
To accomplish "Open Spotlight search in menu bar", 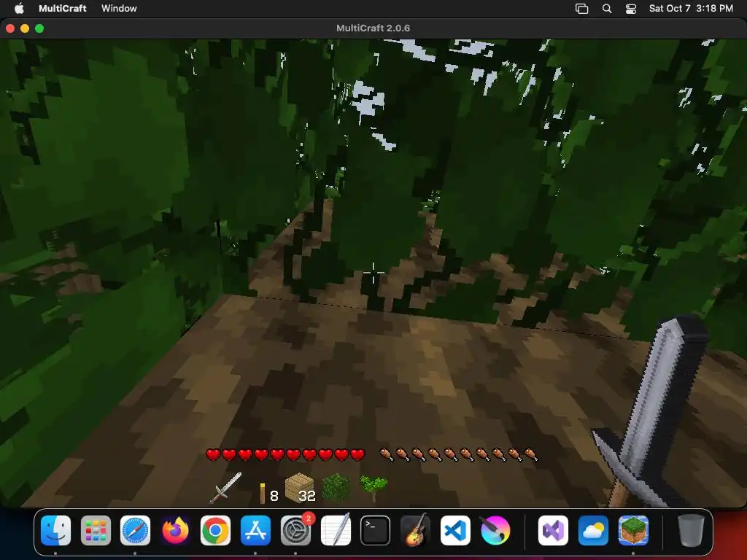I will pyautogui.click(x=607, y=9).
